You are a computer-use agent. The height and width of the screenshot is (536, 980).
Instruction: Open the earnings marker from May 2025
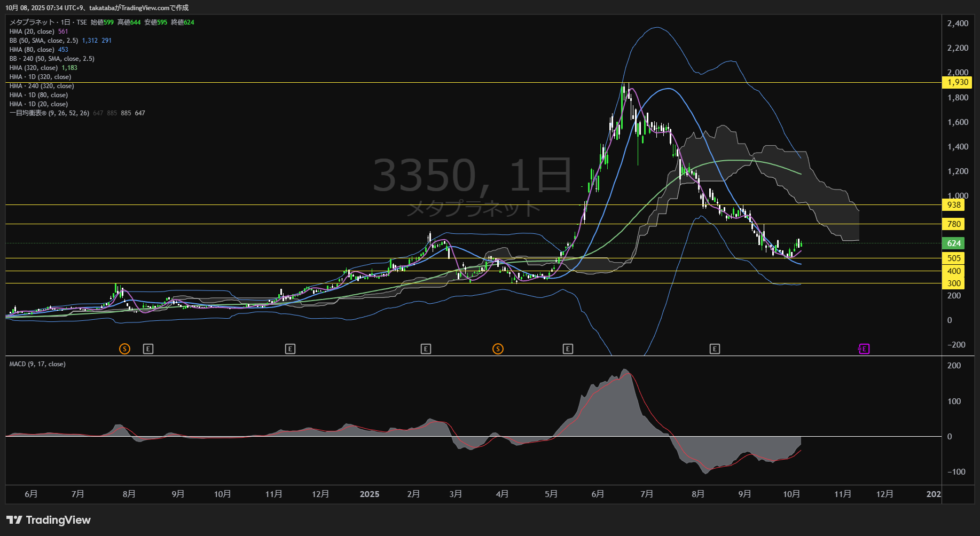click(x=568, y=349)
